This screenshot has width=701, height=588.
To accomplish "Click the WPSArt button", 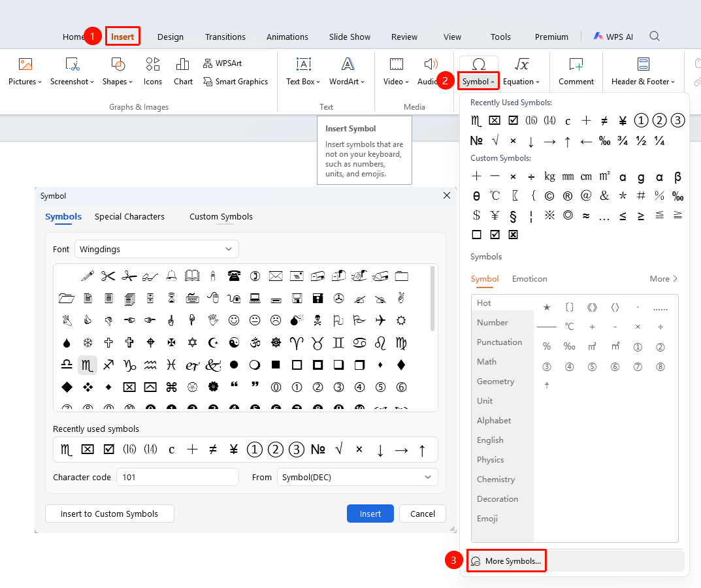I will pyautogui.click(x=222, y=63).
